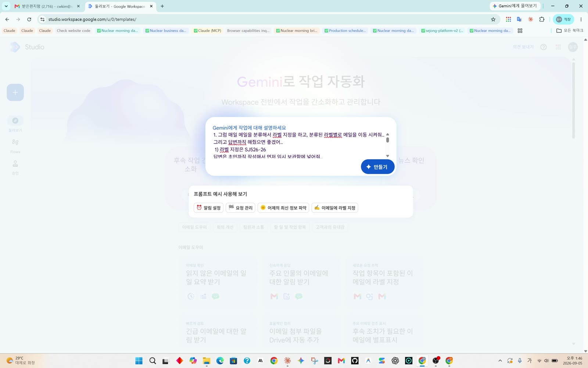Select the 팀원과 소통 category tab
The image size is (588, 368).
pyautogui.click(x=254, y=227)
